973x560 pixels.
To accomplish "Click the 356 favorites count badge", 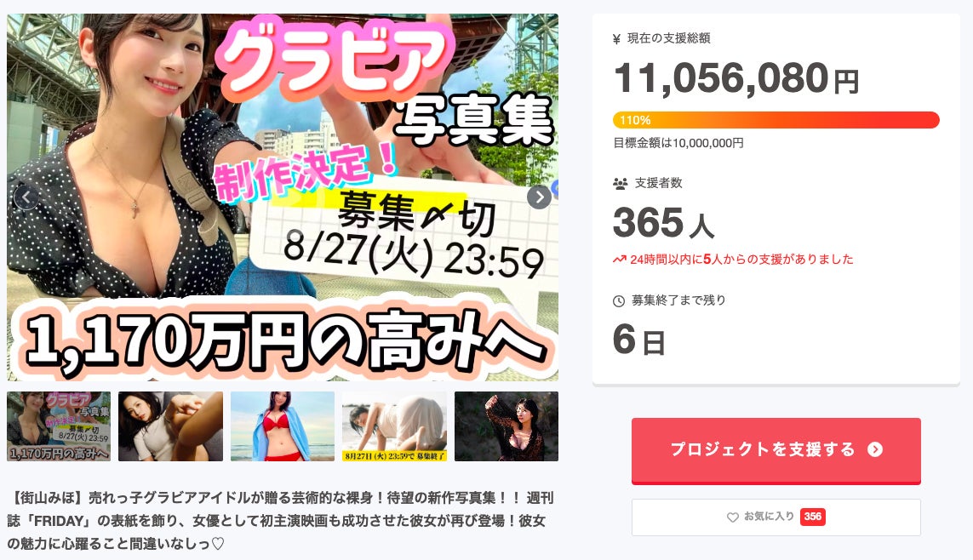I will (812, 517).
